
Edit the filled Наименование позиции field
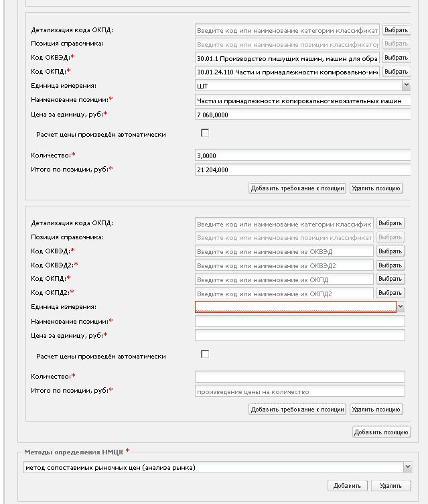click(303, 101)
